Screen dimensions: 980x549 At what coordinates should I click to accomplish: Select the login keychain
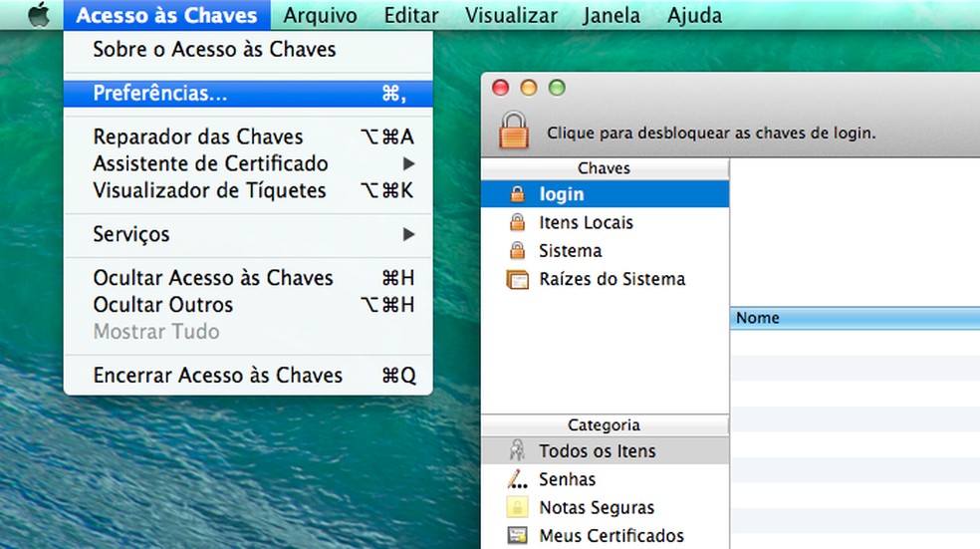tap(605, 194)
